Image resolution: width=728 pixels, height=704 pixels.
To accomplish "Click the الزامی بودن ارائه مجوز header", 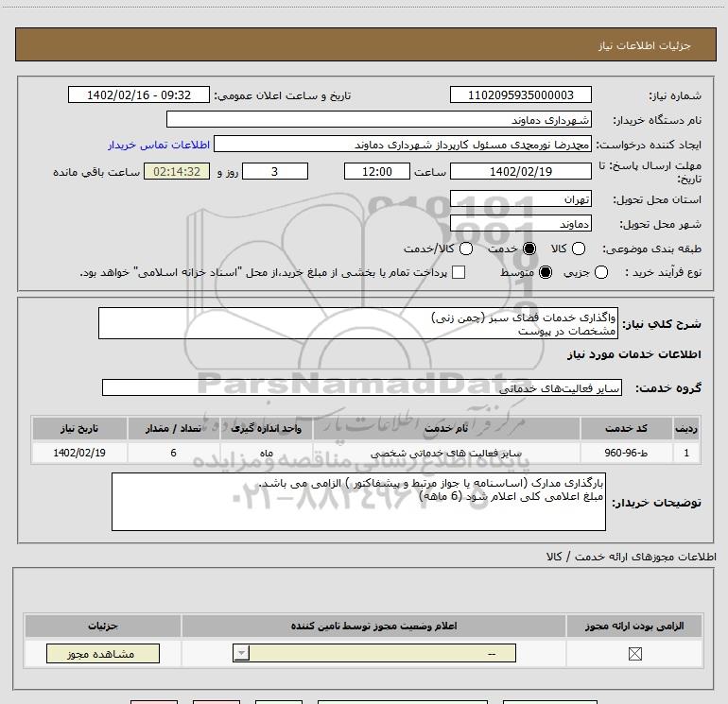I will pyautogui.click(x=634, y=626).
